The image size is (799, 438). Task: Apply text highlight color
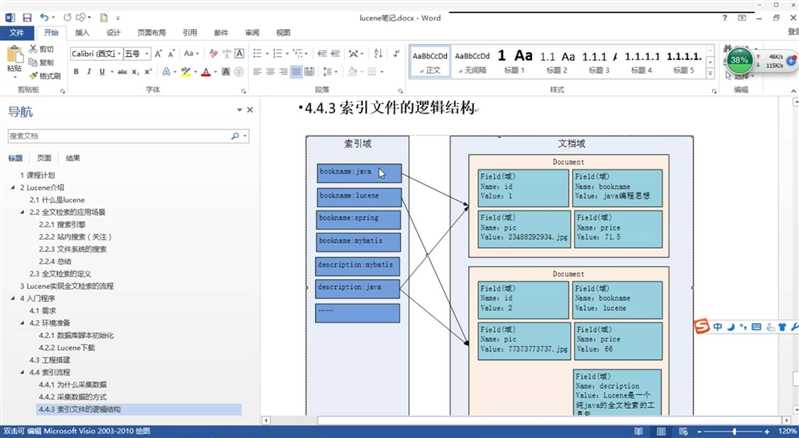tap(185, 72)
